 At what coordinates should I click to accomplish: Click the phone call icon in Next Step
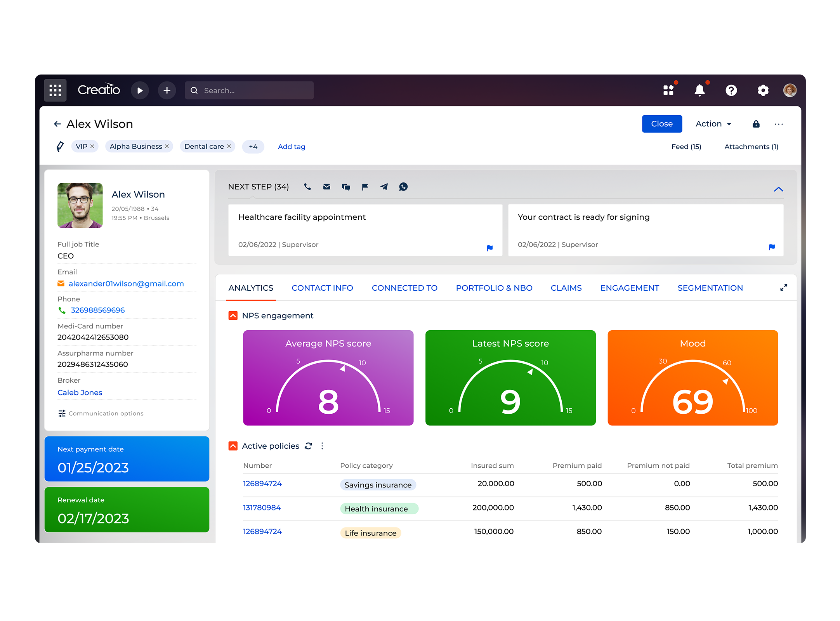coord(307,187)
